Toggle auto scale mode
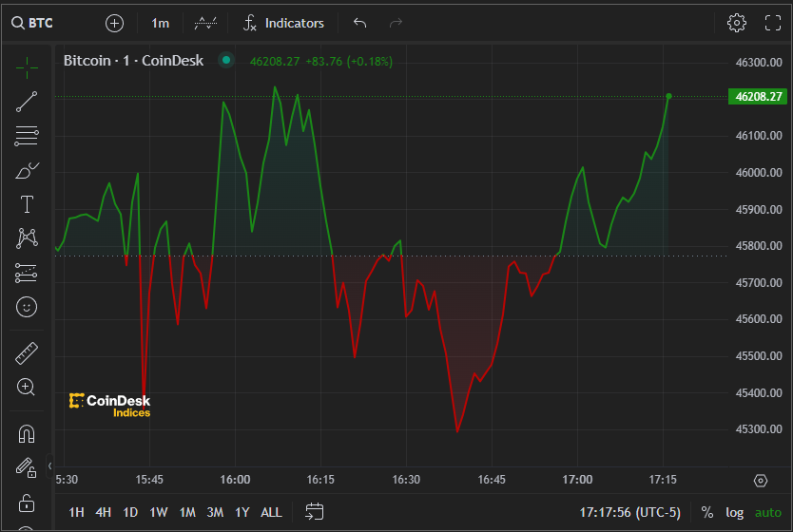The height and width of the screenshot is (532, 793). (x=767, y=512)
